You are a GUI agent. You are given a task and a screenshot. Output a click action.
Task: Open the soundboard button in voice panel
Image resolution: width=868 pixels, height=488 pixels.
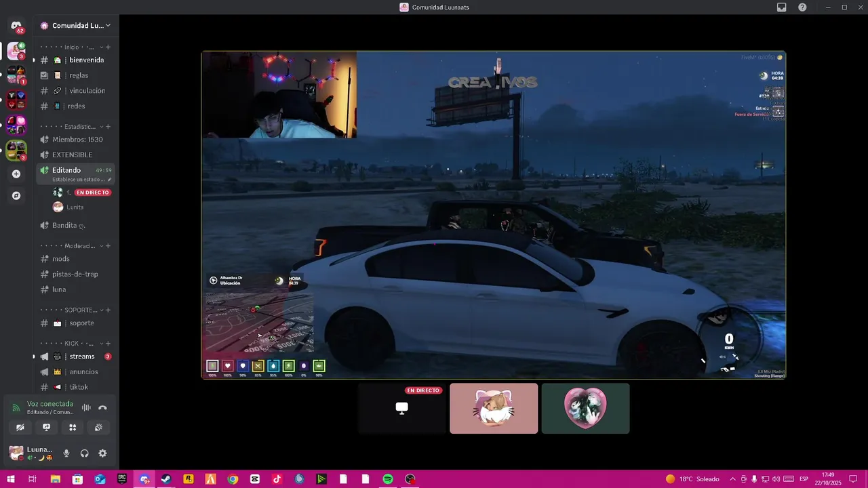point(98,428)
